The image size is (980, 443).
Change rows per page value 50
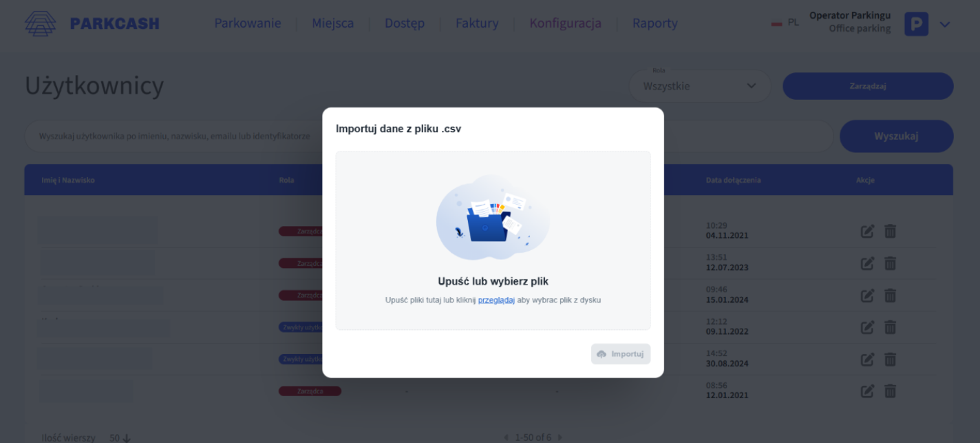click(120, 437)
